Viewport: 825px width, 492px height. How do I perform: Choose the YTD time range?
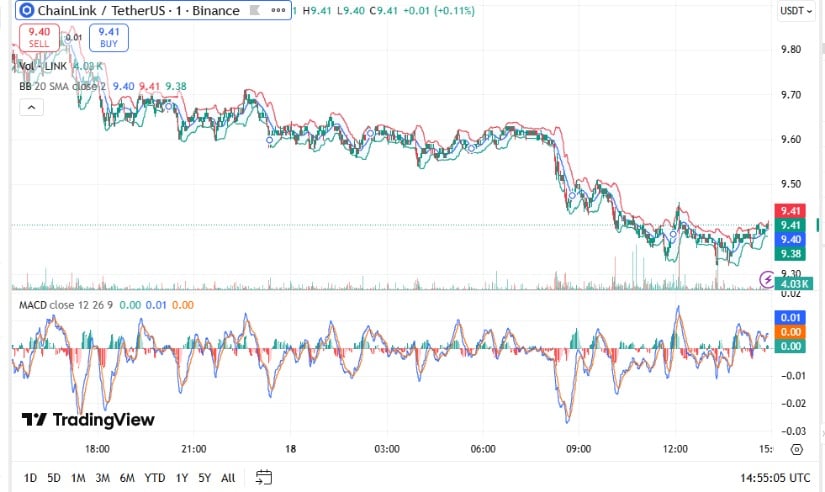pyautogui.click(x=154, y=478)
